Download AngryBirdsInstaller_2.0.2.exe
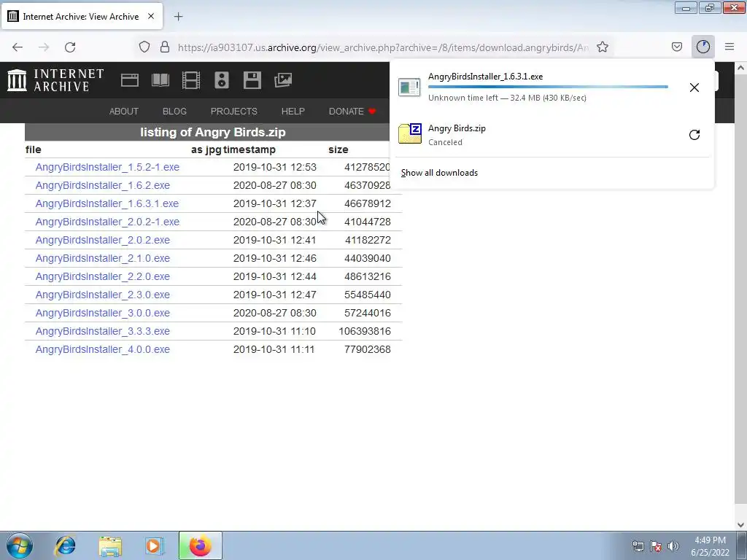This screenshot has height=560, width=747. 102,240
